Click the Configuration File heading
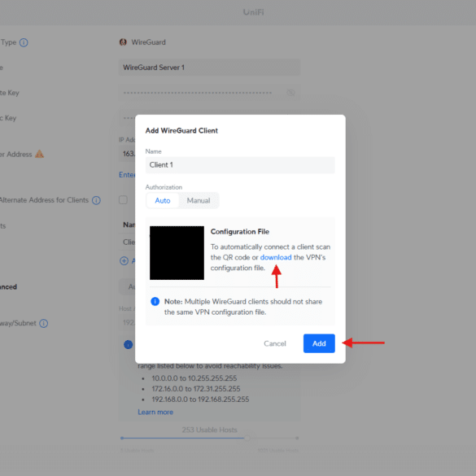This screenshot has height=476, width=476. coord(240,232)
